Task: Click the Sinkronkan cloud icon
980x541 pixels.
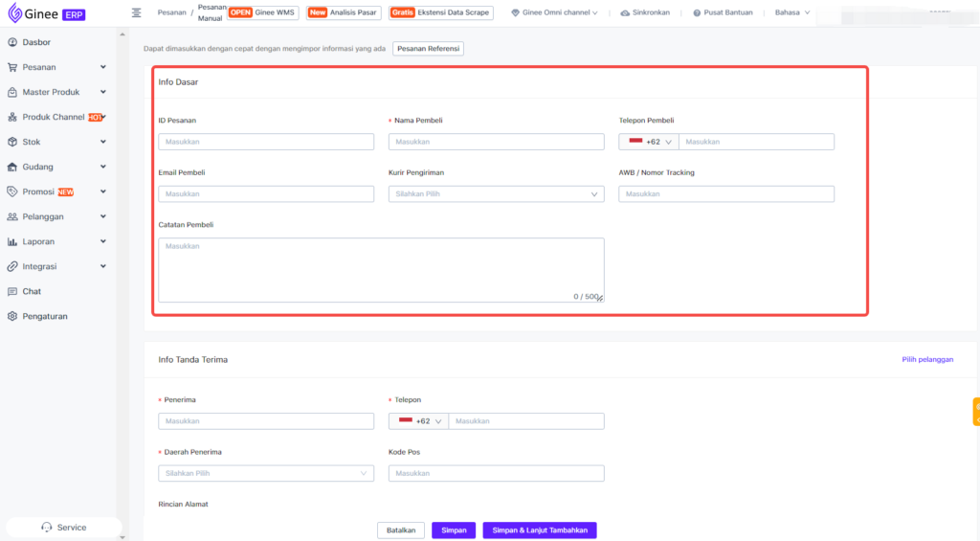Action: [x=625, y=12]
